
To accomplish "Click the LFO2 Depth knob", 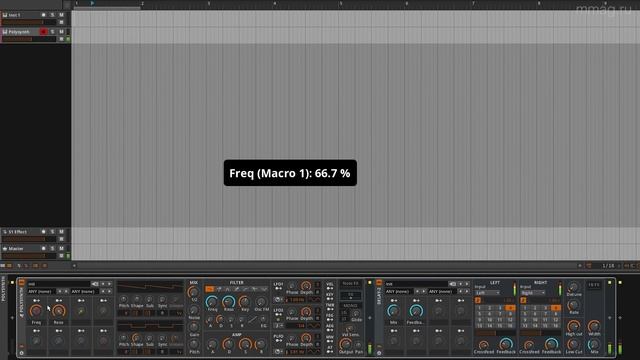I will point(306,312).
